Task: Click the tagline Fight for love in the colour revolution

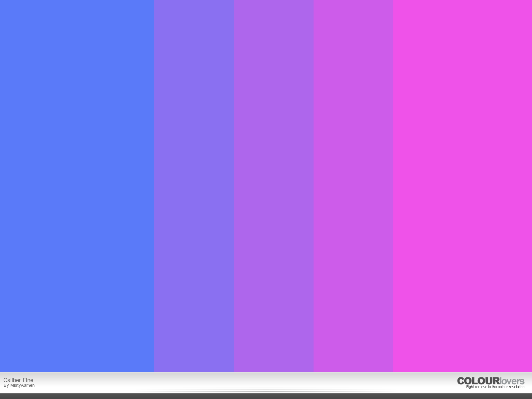Action: click(495, 387)
